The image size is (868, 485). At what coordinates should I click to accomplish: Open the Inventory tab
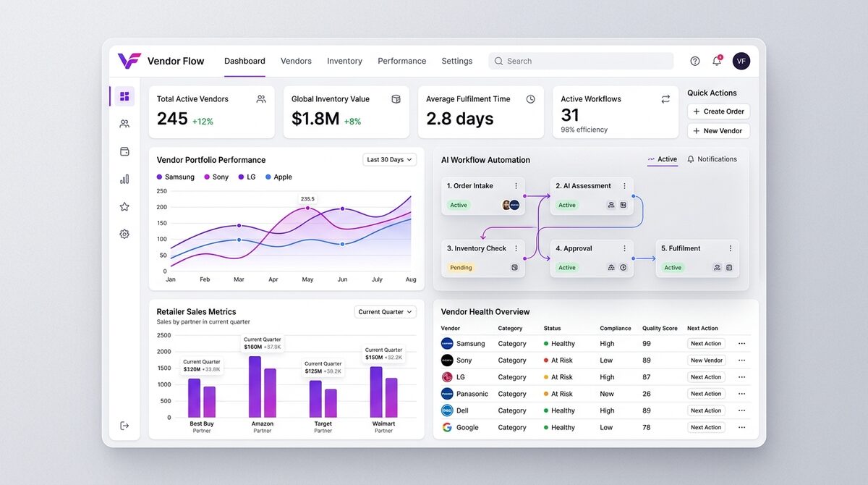coord(344,61)
